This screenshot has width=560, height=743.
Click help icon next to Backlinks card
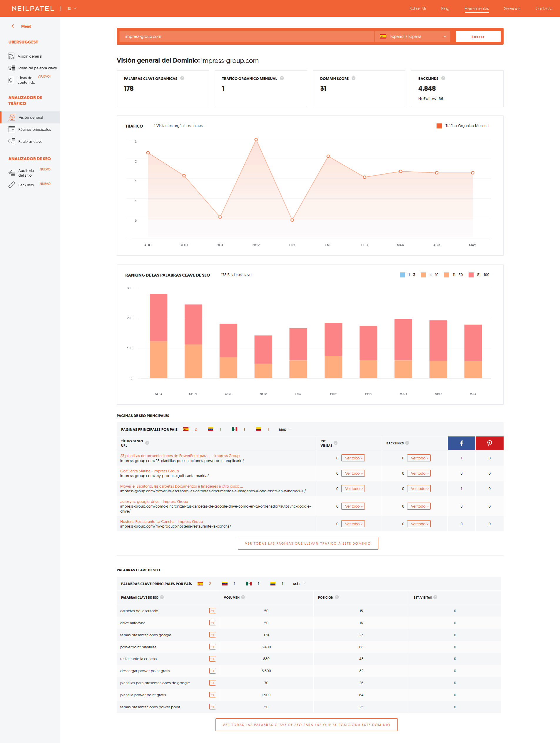click(443, 78)
